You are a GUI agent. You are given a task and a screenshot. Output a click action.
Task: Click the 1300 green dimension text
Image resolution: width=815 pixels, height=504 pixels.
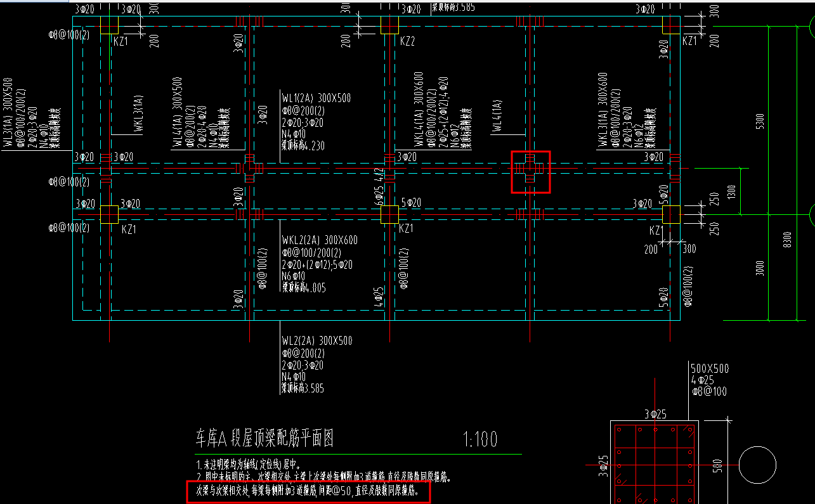click(732, 191)
